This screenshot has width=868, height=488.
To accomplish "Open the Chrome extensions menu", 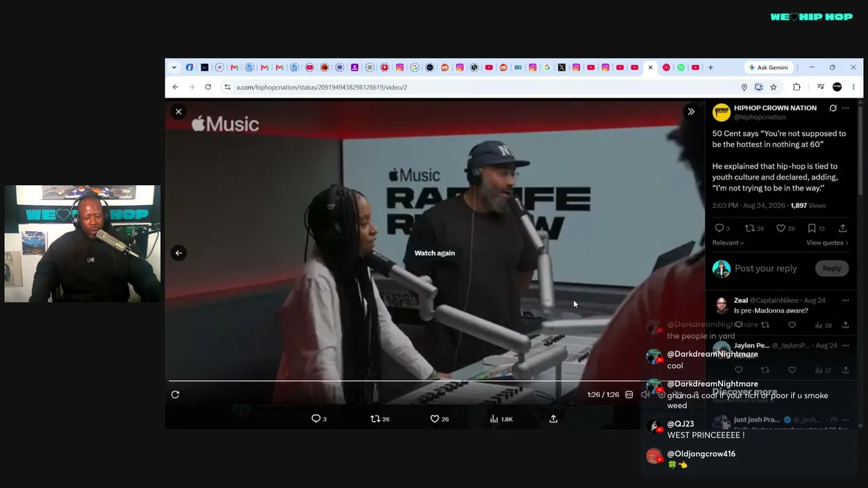I will click(797, 87).
